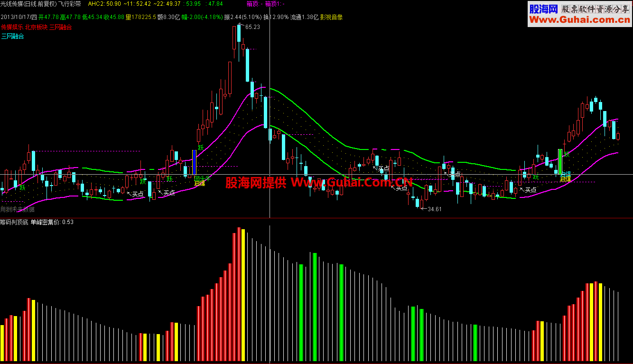
Task: Click the 飞行彩带 indicator name
Action: click(69, 4)
